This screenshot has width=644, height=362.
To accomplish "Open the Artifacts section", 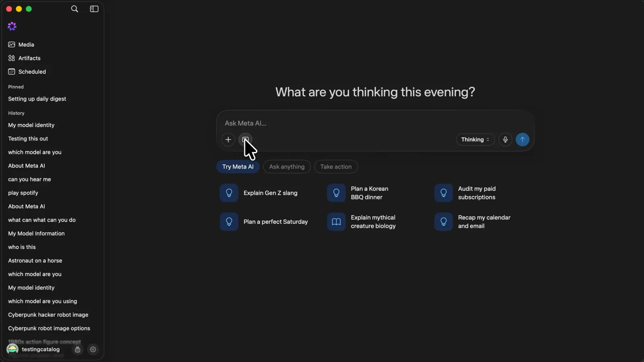I will pyautogui.click(x=29, y=58).
